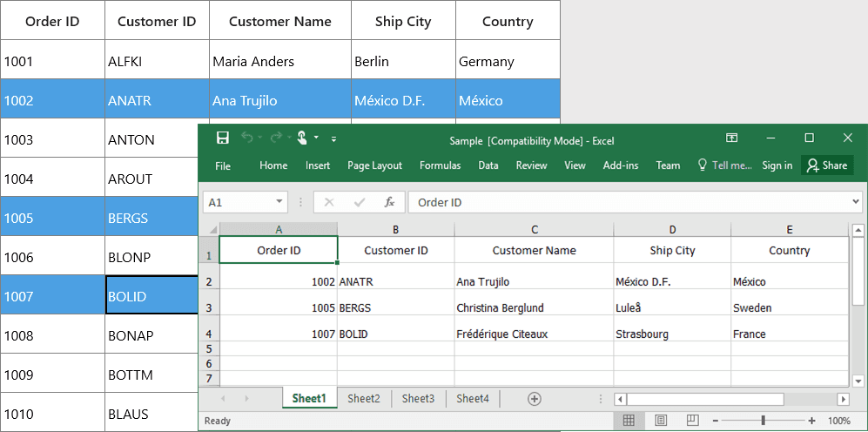
Task: Click Excel cell containing Sweden
Action: pos(790,303)
